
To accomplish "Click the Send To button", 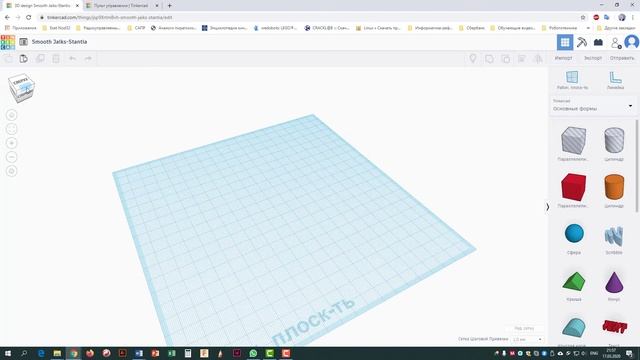I will (x=622, y=58).
